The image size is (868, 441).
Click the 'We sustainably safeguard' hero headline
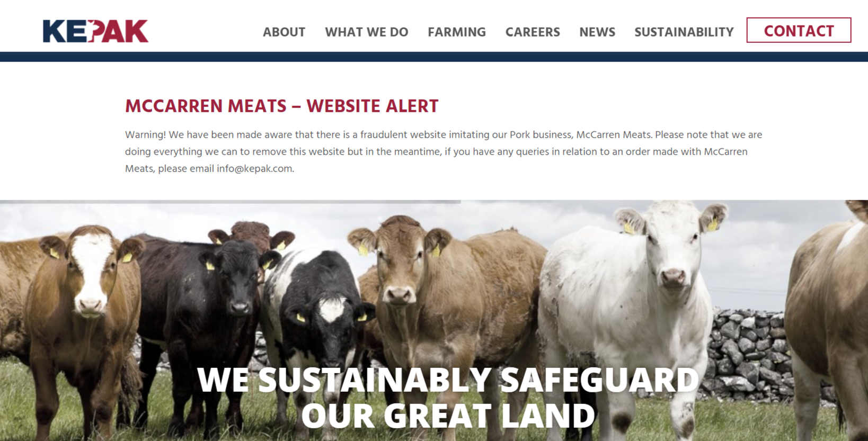(x=448, y=398)
